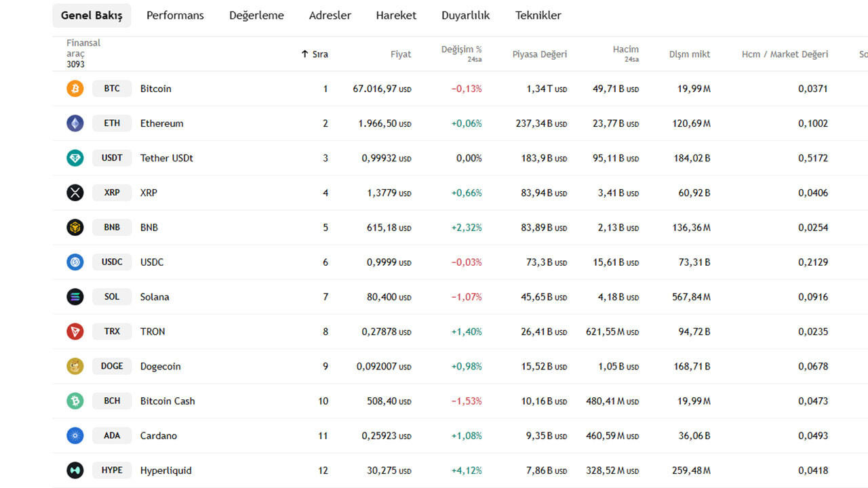The width and height of the screenshot is (868, 488).
Task: Sort by the Sıra column arrow
Action: click(305, 54)
